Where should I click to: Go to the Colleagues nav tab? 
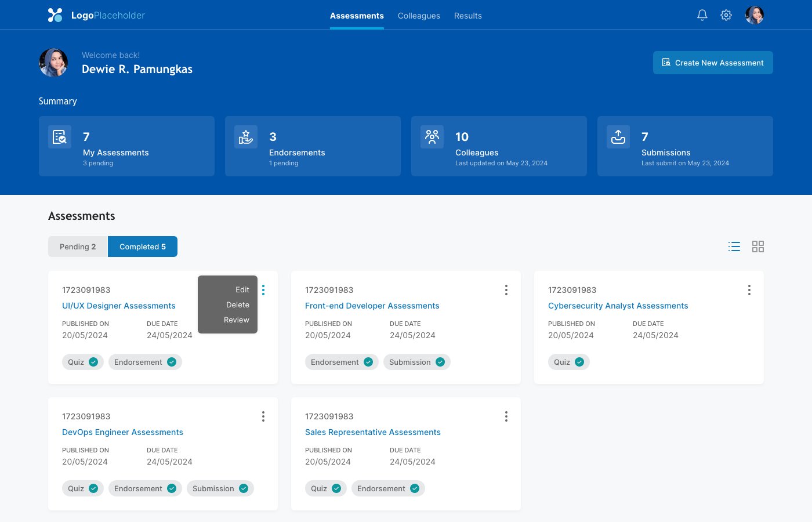[419, 16]
